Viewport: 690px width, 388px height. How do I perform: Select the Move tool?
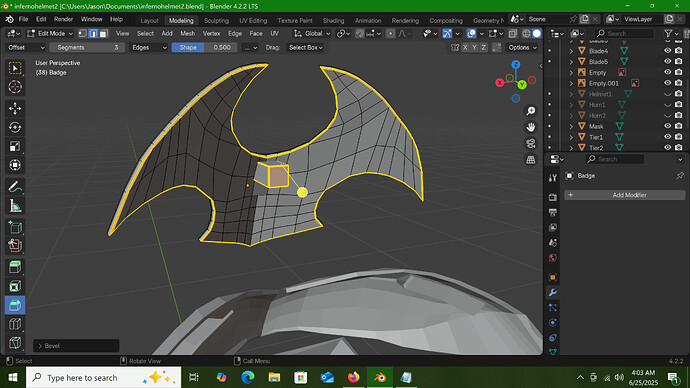click(15, 108)
